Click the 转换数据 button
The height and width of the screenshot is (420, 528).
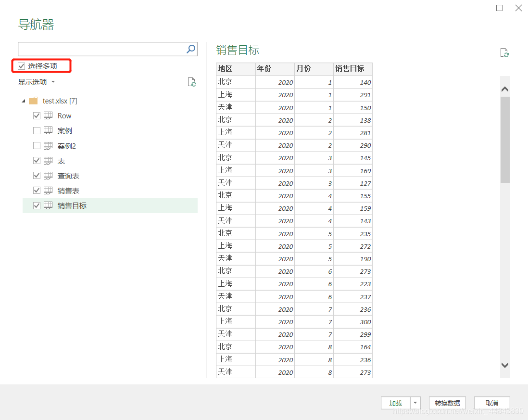coord(447,403)
